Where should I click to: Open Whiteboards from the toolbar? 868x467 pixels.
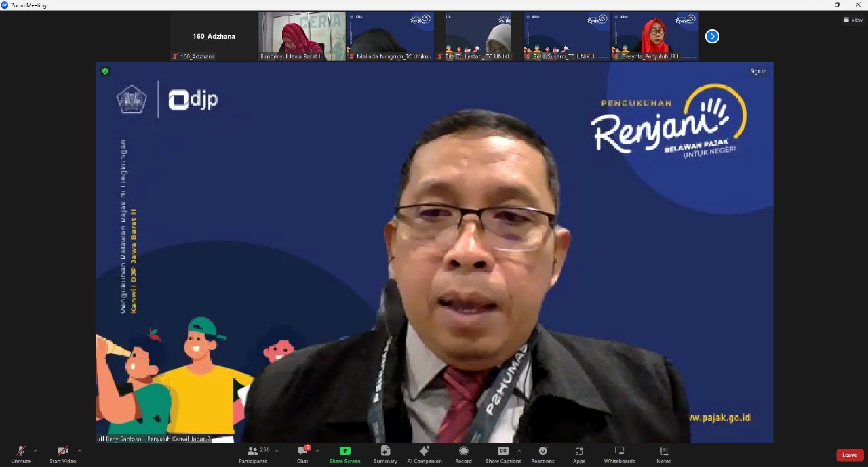[619, 454]
